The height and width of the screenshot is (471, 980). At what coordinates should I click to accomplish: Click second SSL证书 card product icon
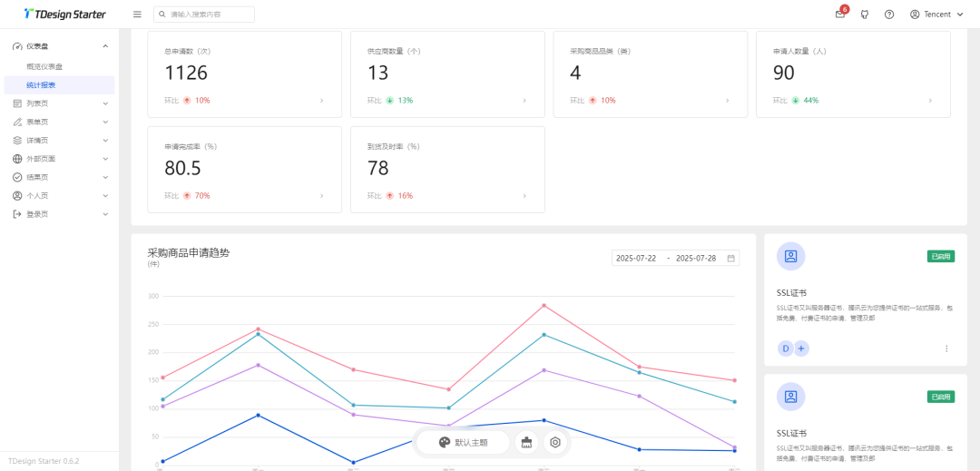click(x=790, y=397)
